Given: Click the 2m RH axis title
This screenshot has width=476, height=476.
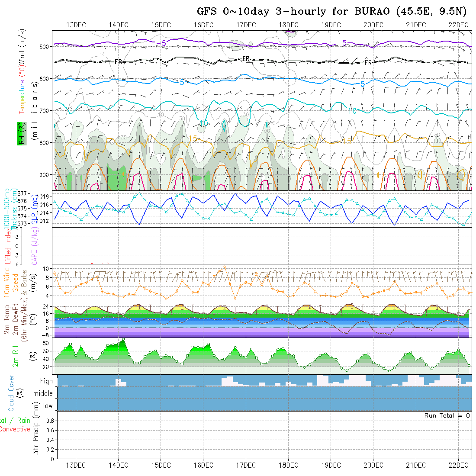Looking at the screenshot, I should coord(16,356).
